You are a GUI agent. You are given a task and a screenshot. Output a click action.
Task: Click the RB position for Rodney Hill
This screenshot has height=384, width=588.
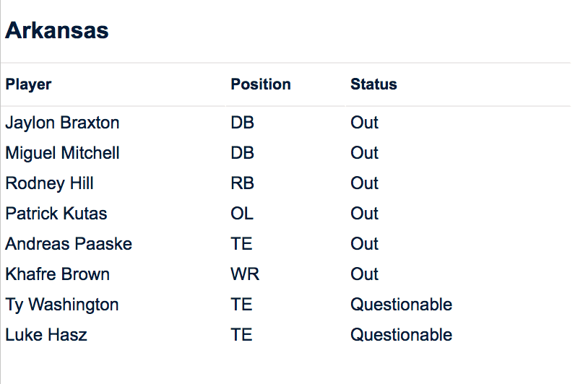coord(242,183)
